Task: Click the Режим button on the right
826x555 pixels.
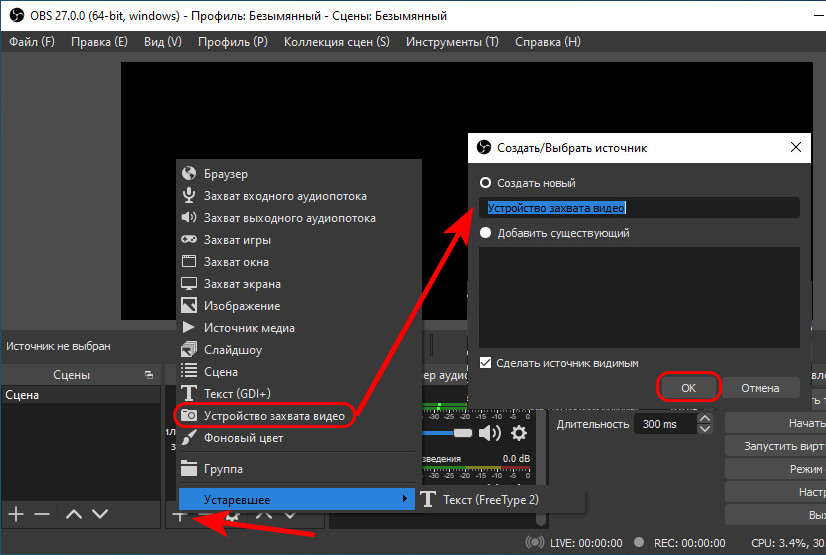Action: pos(775,469)
